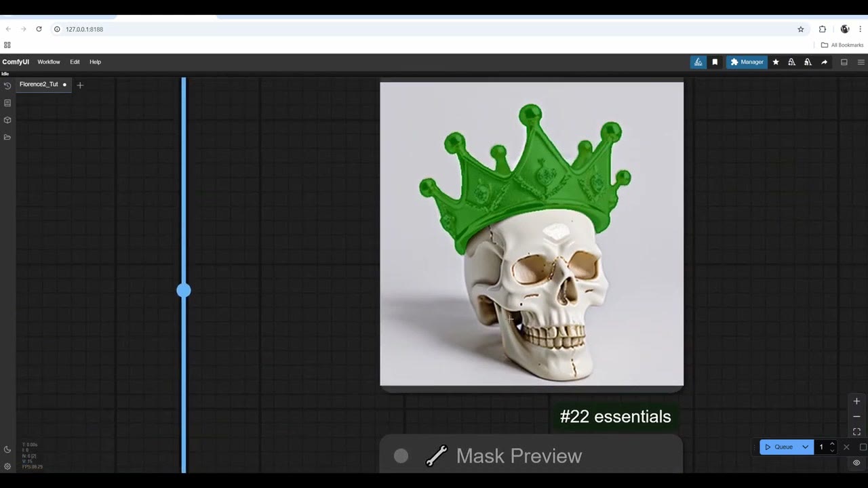Viewport: 868px width, 488px height.
Task: Open the Workflow menu
Action: (49, 62)
